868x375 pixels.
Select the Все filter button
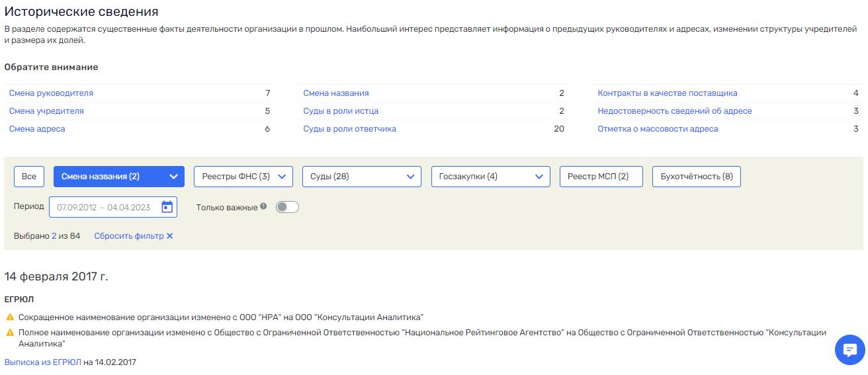pos(29,177)
